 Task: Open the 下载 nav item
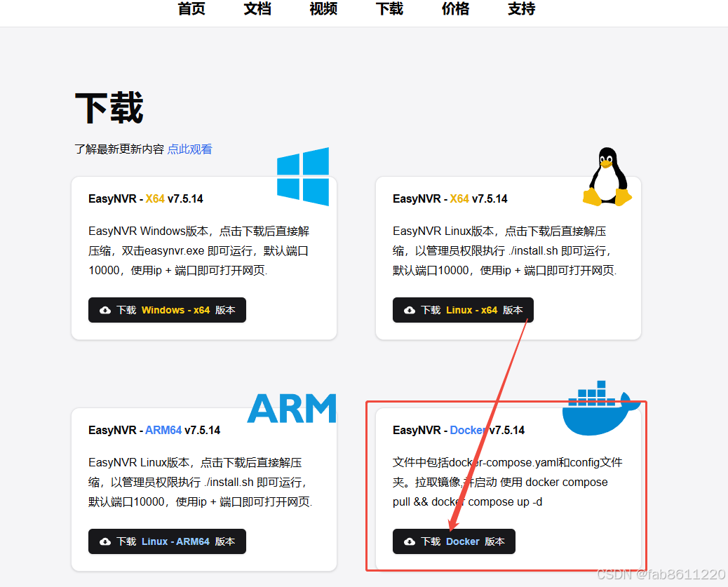(389, 9)
